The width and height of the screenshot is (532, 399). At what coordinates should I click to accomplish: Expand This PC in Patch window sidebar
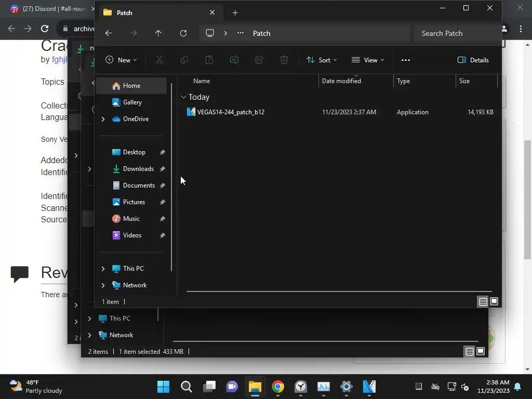pos(103,269)
